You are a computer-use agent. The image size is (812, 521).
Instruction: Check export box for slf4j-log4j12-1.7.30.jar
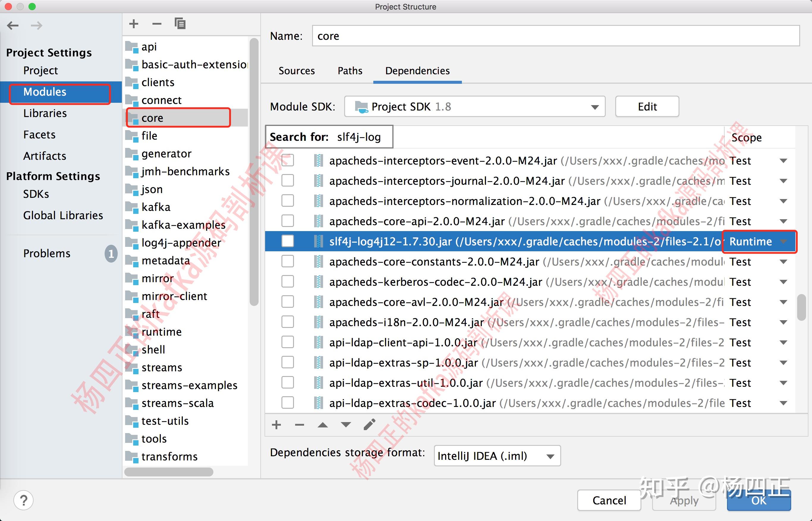coord(288,241)
